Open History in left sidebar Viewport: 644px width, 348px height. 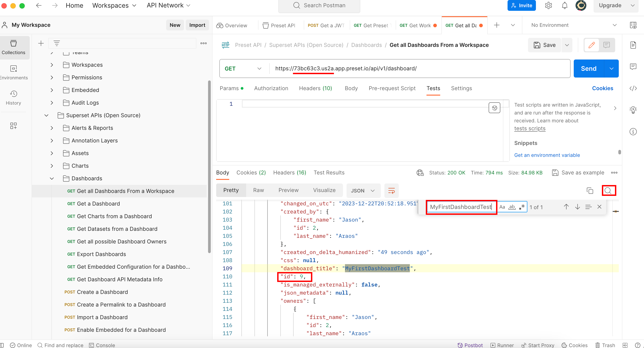[14, 98]
